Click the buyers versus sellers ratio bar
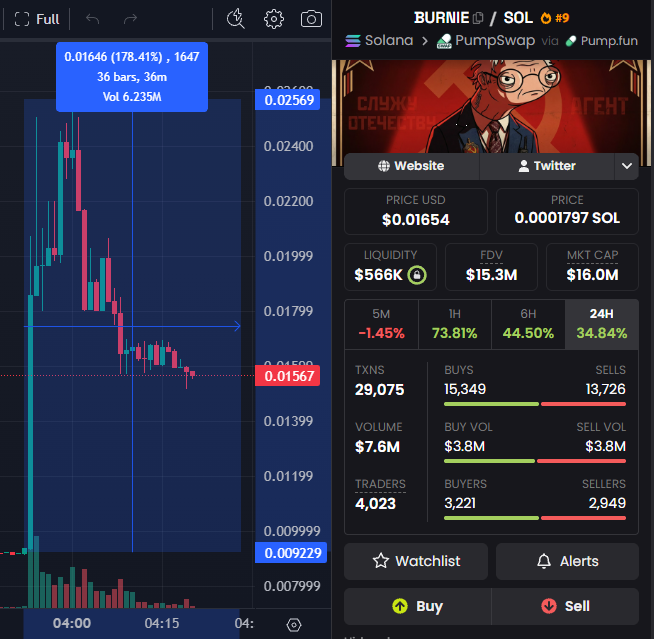Viewport: 654px width, 639px height. click(x=535, y=518)
